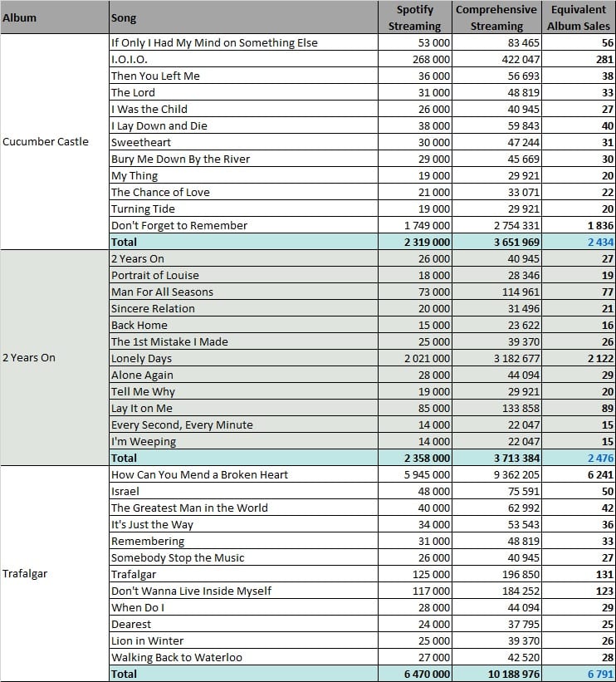Click the blue total 2 476
Viewport: 616px width, 682px height.
point(578,458)
